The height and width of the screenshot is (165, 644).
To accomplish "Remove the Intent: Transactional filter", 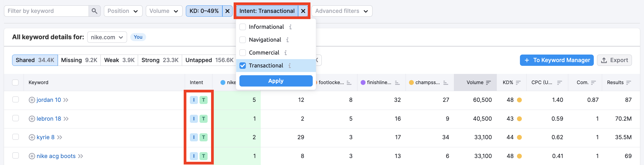I will (x=303, y=11).
